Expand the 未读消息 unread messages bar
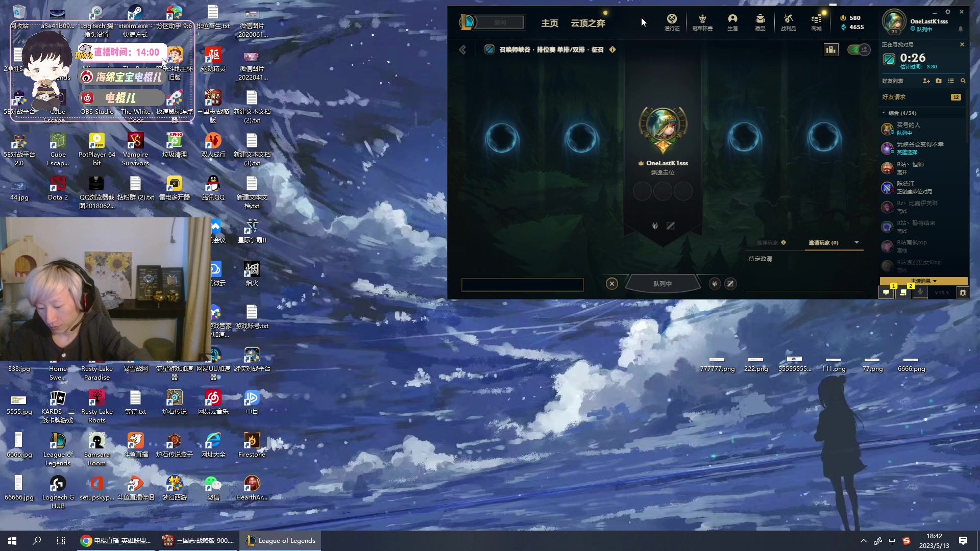980x551 pixels. (x=924, y=281)
